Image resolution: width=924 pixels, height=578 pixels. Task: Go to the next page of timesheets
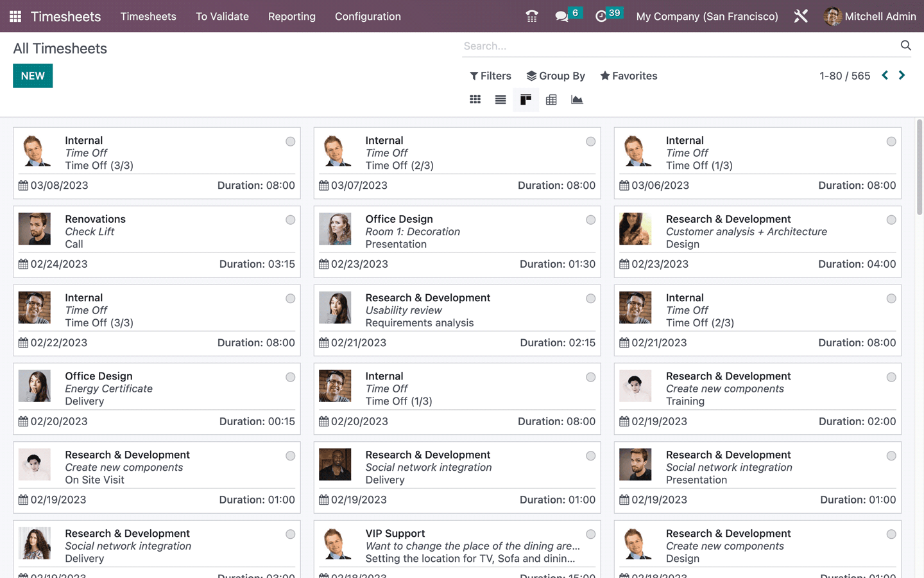click(x=902, y=75)
